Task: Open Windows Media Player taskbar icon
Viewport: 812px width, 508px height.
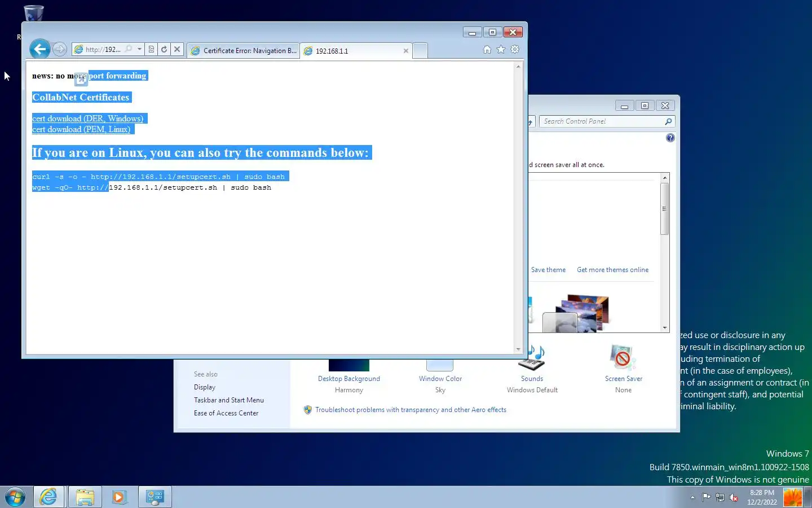Action: click(118, 497)
